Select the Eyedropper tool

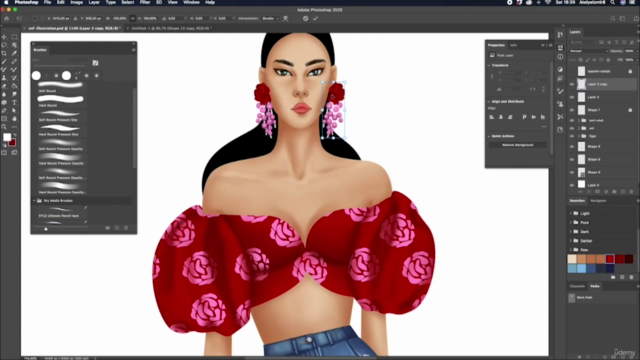(x=14, y=53)
